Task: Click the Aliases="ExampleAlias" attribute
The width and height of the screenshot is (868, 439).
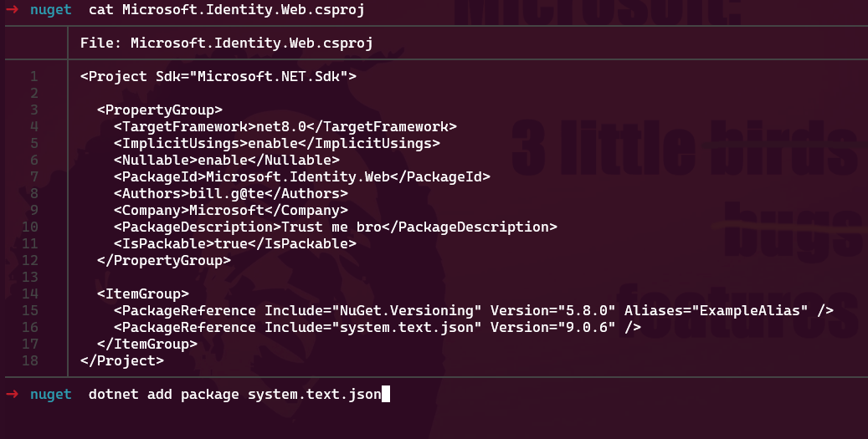Action: tap(716, 310)
